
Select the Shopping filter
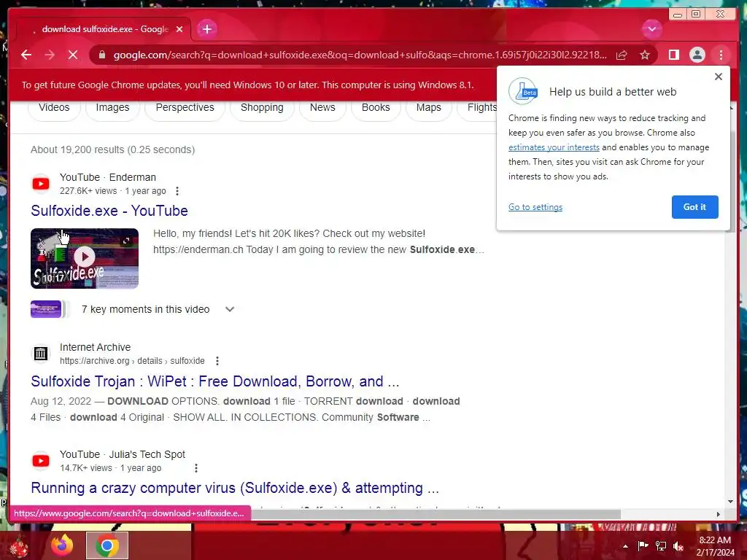click(x=262, y=108)
